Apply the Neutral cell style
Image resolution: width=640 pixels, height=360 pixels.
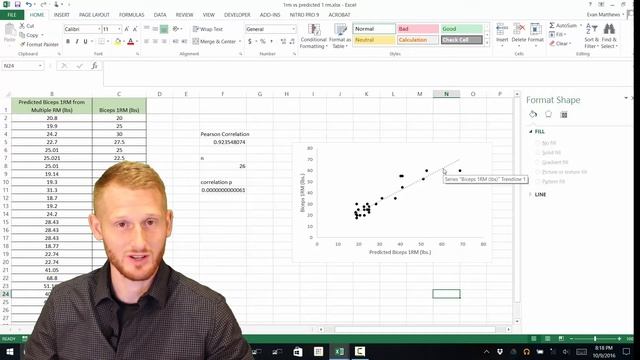click(x=374, y=40)
